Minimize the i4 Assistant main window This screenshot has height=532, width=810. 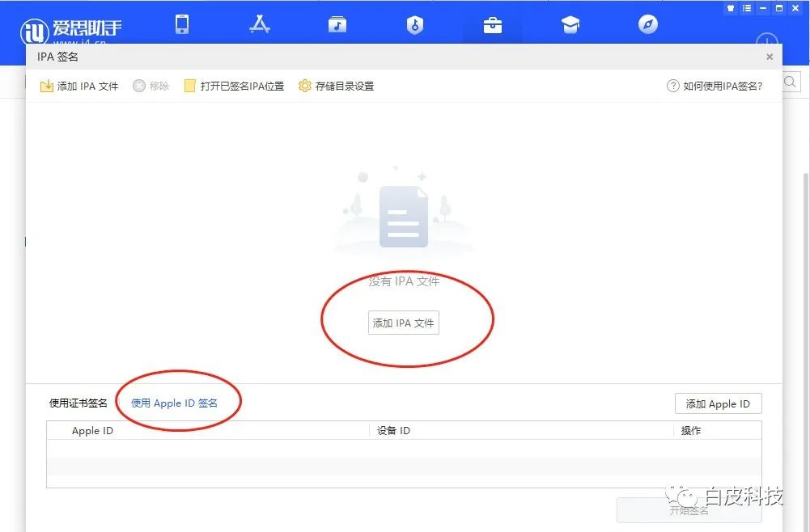(x=762, y=8)
